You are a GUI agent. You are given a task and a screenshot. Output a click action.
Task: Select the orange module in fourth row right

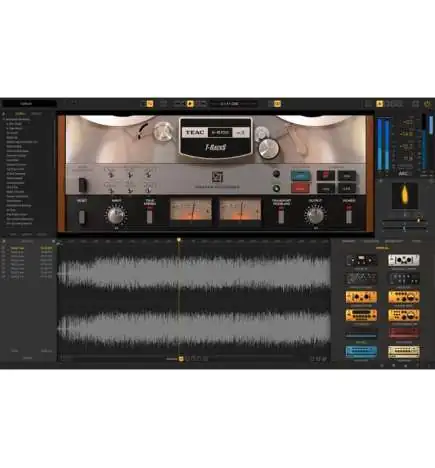click(404, 315)
